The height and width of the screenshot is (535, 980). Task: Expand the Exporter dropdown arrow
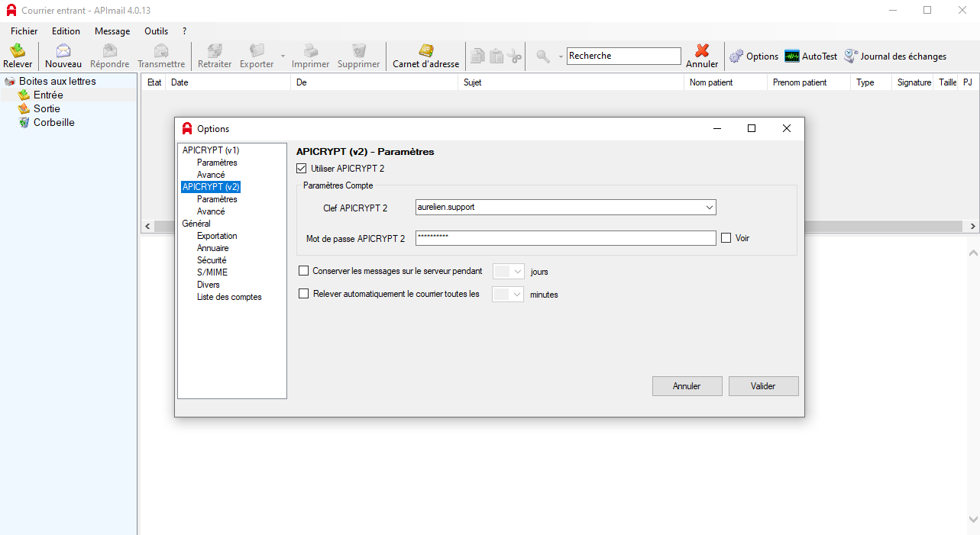(283, 56)
